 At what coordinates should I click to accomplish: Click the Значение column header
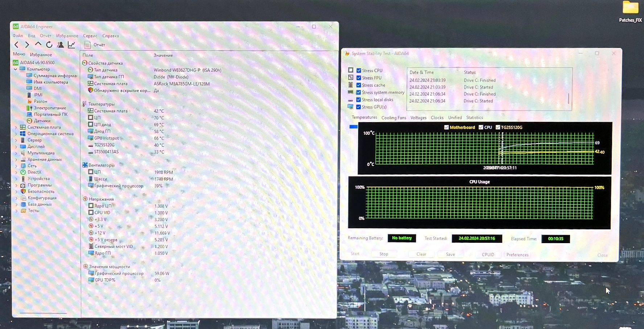[x=163, y=55]
